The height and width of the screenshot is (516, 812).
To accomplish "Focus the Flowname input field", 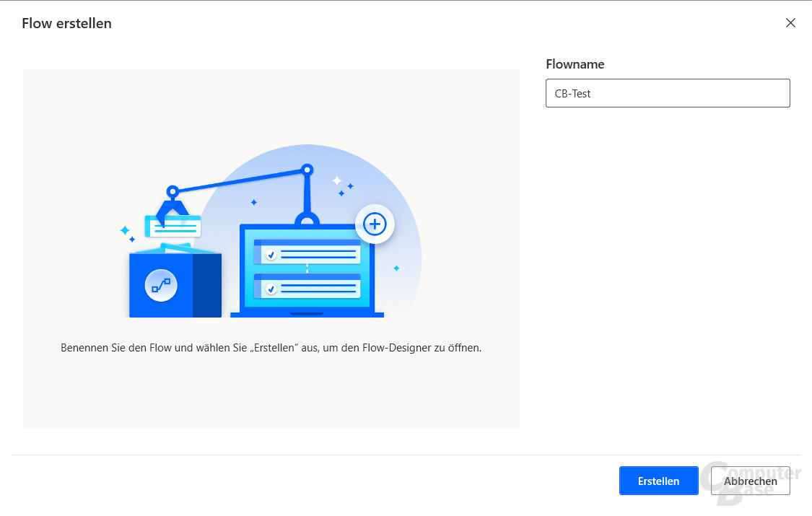I will click(668, 93).
